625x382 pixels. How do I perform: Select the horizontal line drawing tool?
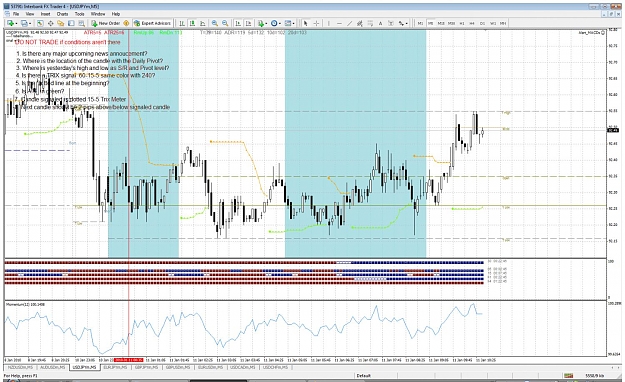coord(339,23)
